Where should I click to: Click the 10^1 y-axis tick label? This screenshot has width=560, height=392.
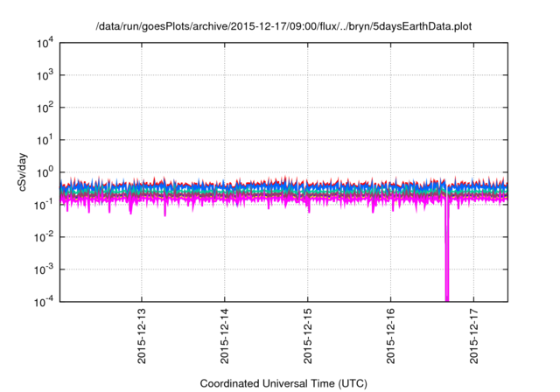coord(45,140)
